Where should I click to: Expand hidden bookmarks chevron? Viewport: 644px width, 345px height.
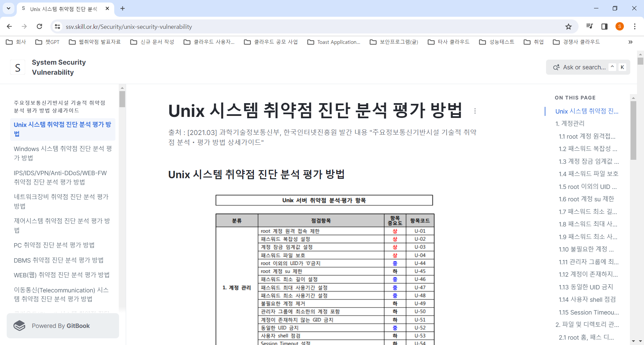pyautogui.click(x=631, y=42)
